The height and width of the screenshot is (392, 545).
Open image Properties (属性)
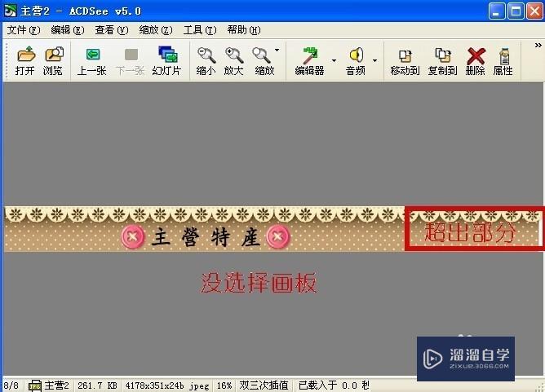point(503,61)
